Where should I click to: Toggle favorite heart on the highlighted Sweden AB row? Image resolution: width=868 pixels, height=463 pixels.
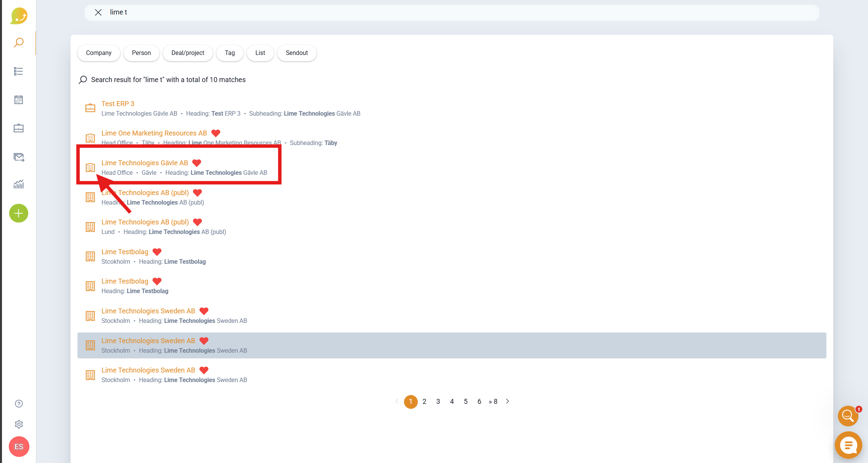click(x=204, y=341)
